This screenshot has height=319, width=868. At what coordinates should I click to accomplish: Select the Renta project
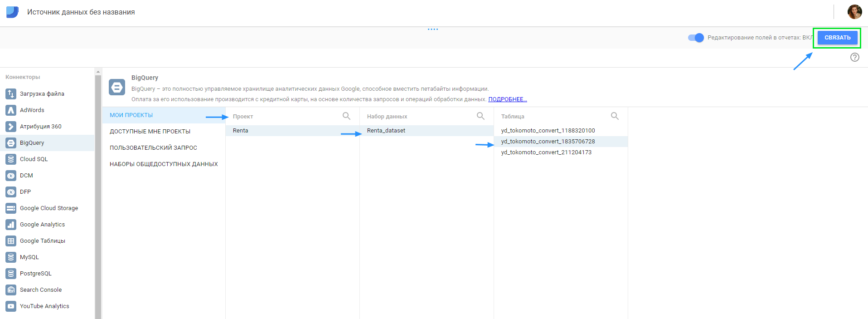click(x=292, y=131)
